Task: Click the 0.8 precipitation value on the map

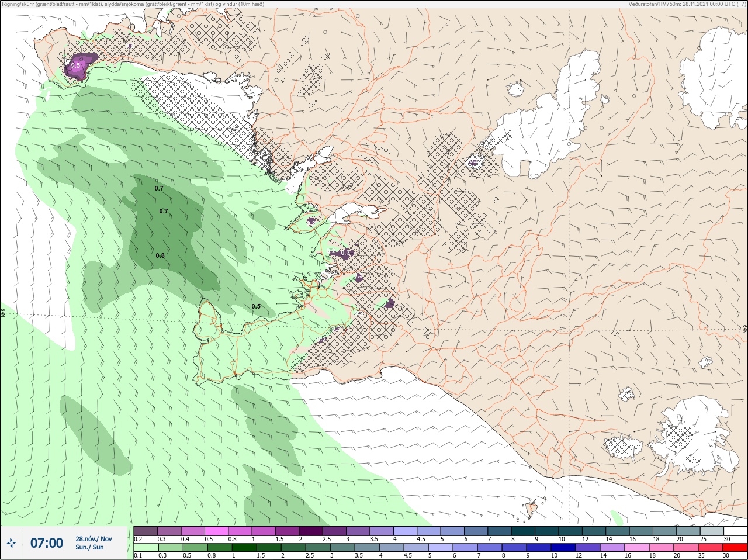Action: tap(160, 255)
